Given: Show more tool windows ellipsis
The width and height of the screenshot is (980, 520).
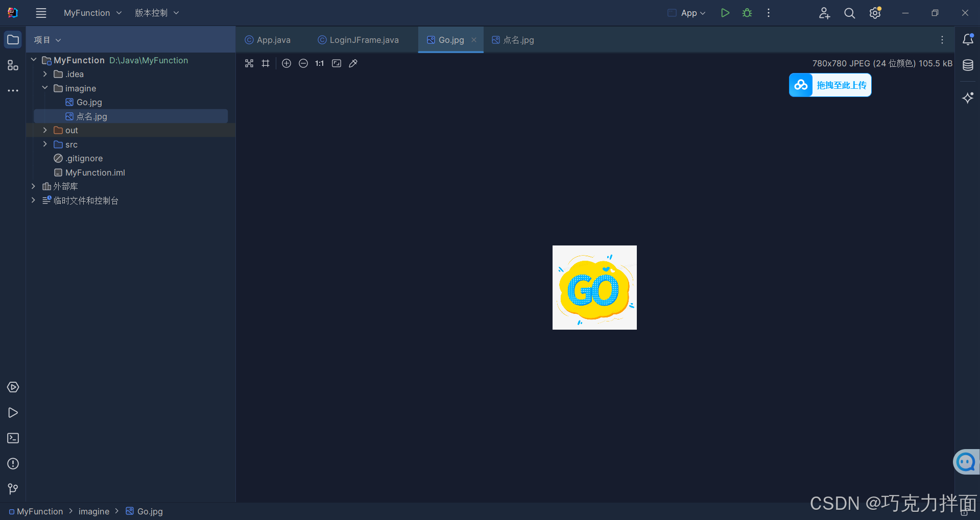Looking at the screenshot, I should 13,90.
